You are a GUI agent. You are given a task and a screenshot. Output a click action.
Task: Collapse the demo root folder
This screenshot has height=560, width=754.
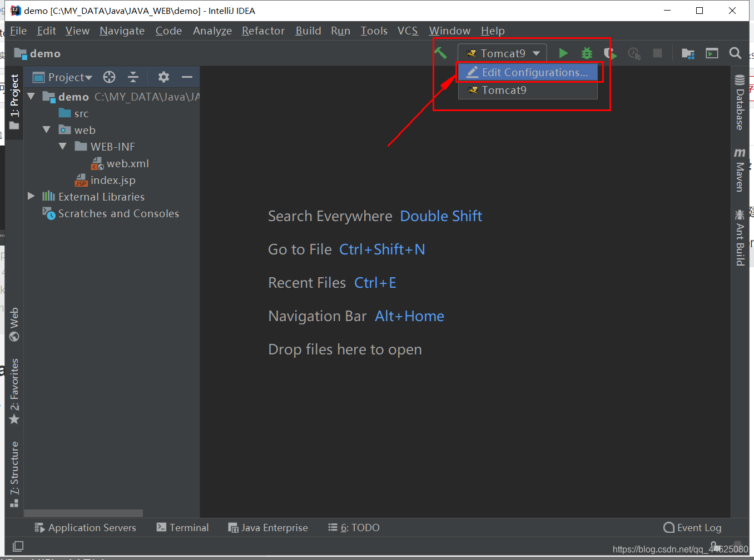32,97
